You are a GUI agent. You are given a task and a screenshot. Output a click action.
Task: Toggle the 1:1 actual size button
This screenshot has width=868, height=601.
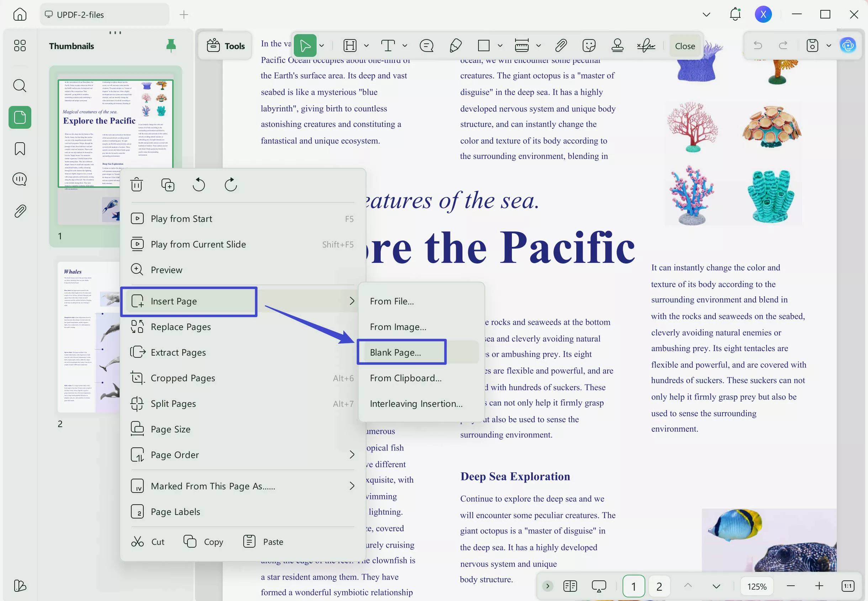[x=848, y=586]
